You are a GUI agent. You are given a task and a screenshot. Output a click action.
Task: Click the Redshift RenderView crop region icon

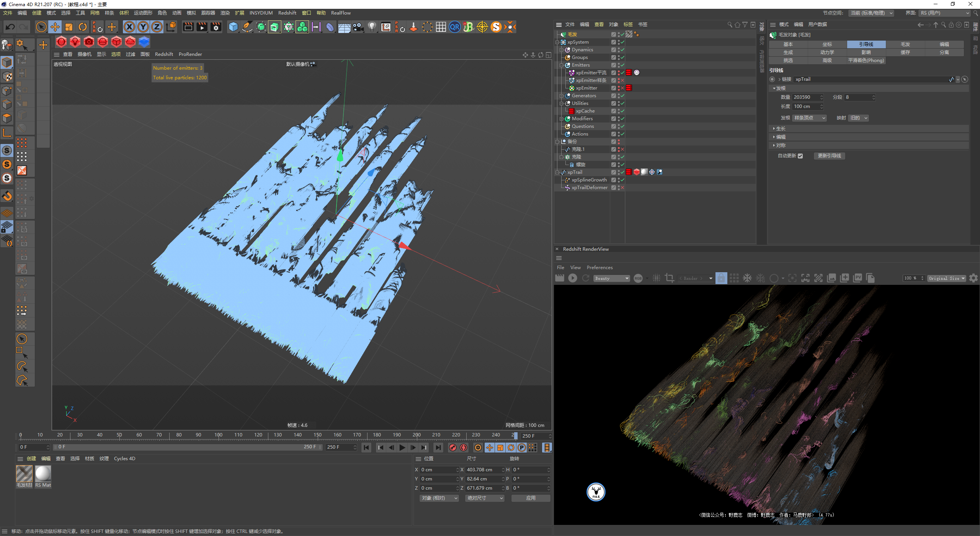coord(670,278)
